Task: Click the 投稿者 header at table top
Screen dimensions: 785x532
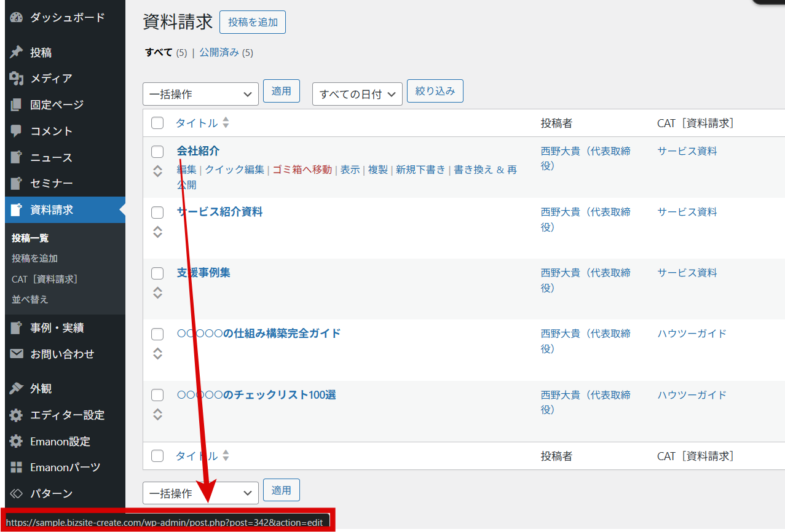Action: [x=556, y=123]
